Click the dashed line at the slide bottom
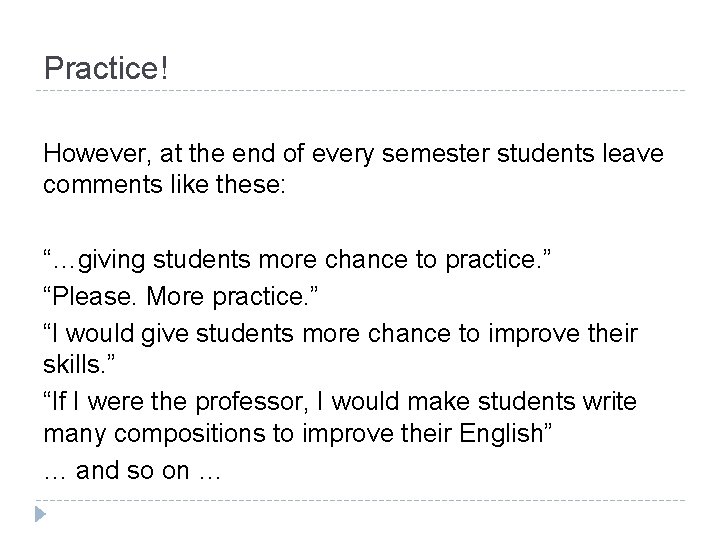Viewport: 720px width, 540px height. 360,499
